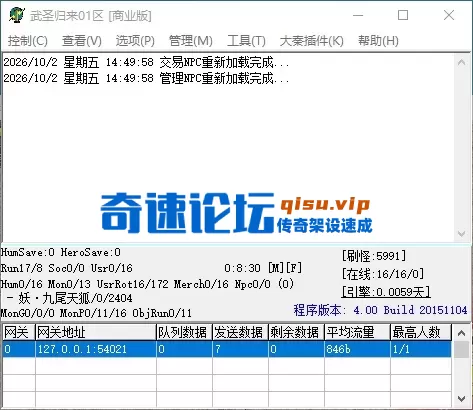Click the 剩余数据 column header
The height and width of the screenshot is (410, 473).
pos(296,333)
